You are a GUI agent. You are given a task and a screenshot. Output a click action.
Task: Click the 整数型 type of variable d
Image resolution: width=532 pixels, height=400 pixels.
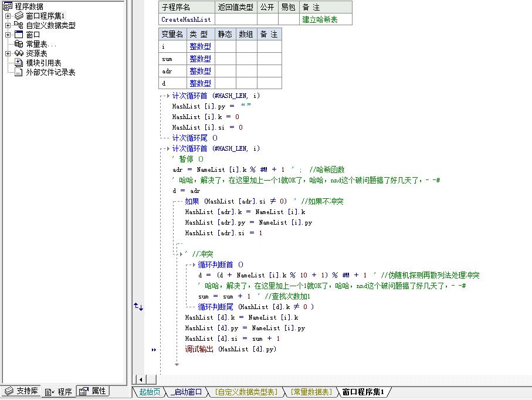[200, 83]
